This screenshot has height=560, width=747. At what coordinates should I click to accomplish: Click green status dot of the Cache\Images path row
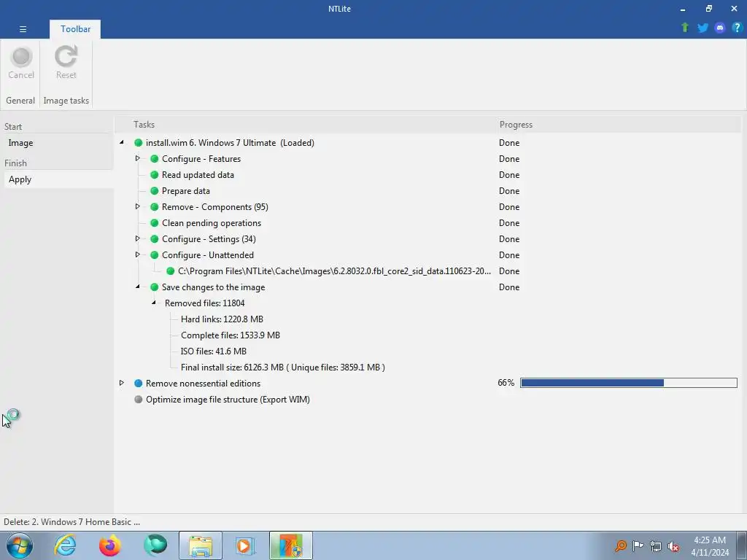click(170, 271)
